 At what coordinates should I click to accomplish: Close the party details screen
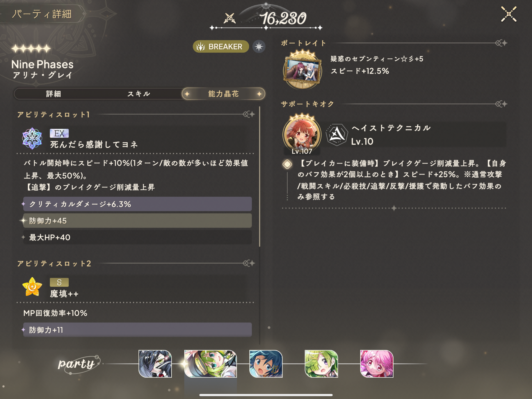(x=508, y=14)
